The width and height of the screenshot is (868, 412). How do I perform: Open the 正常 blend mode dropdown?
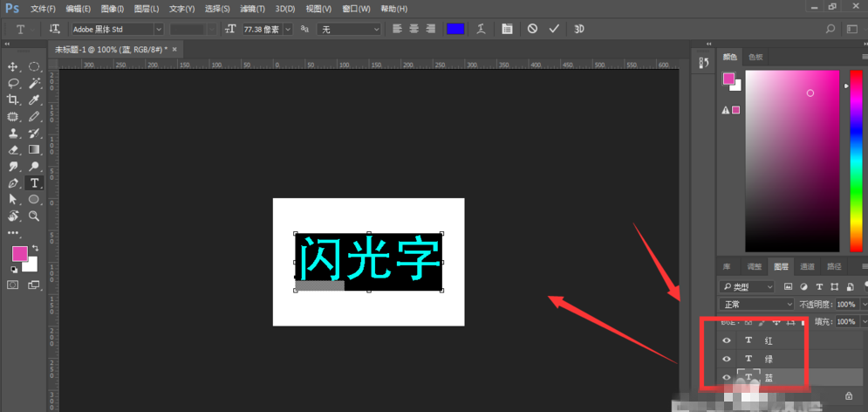pos(756,304)
